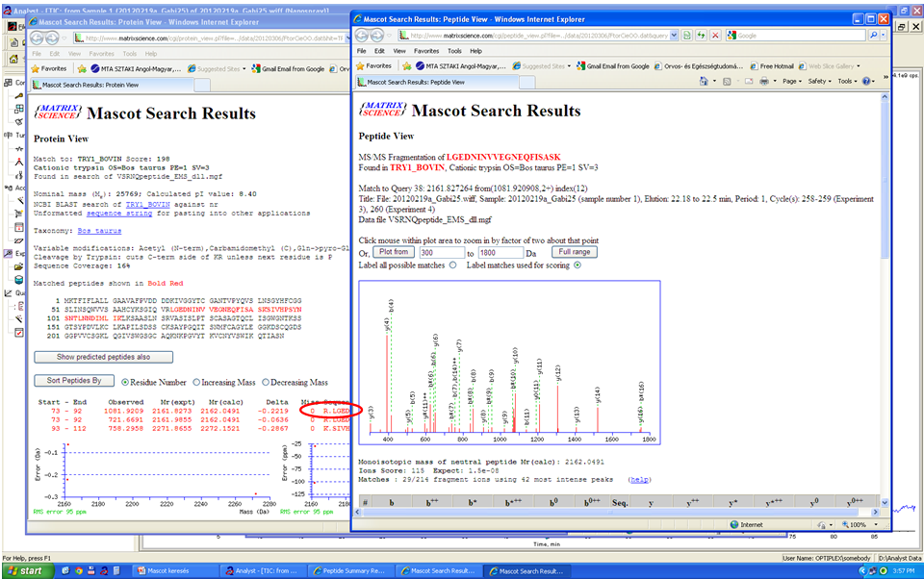The height and width of the screenshot is (579, 924).
Task: Click the Windows Start button
Action: pyautogui.click(x=28, y=570)
